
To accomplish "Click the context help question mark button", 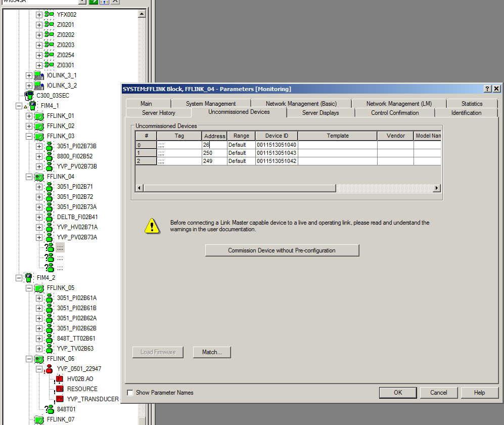I will [x=487, y=89].
